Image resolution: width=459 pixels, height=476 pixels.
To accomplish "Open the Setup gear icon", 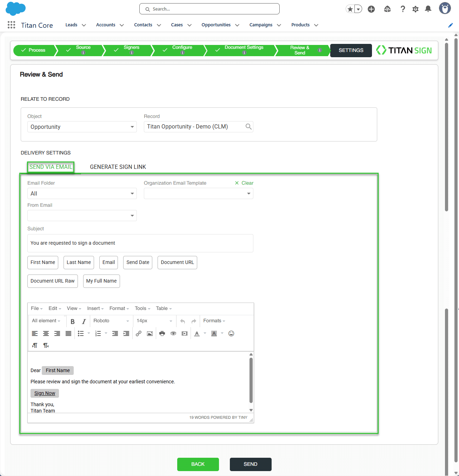I will [x=415, y=9].
